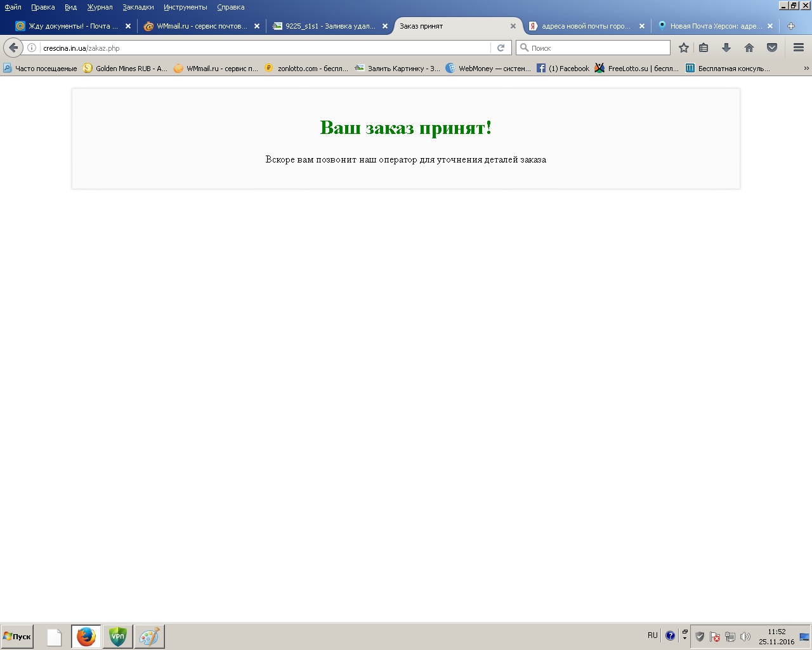Open the Пуск start menu

[17, 636]
